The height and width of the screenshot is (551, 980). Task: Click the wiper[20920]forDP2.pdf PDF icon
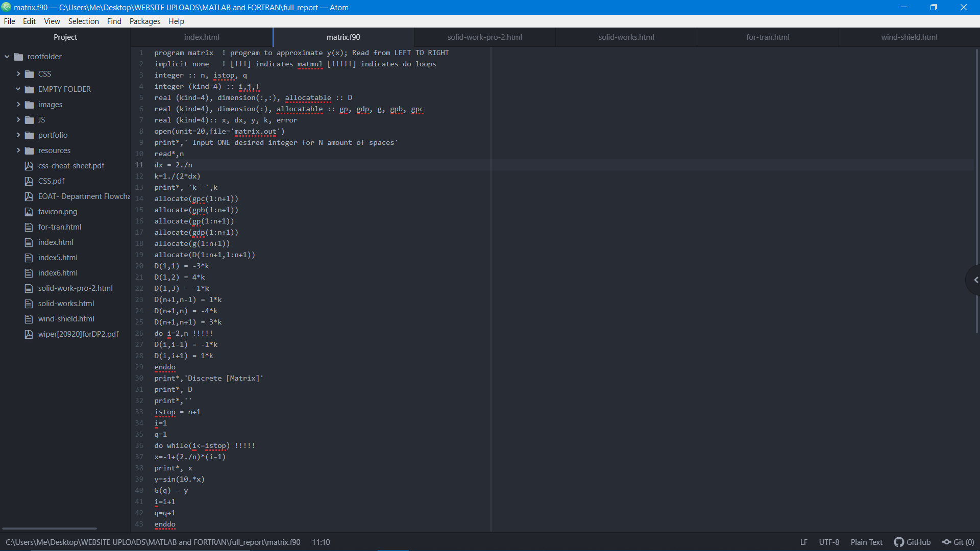[29, 334]
